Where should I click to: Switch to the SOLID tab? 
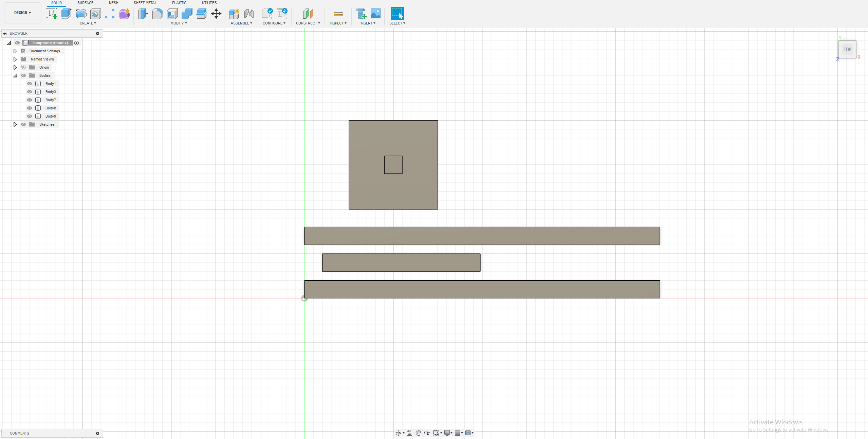[x=56, y=3]
